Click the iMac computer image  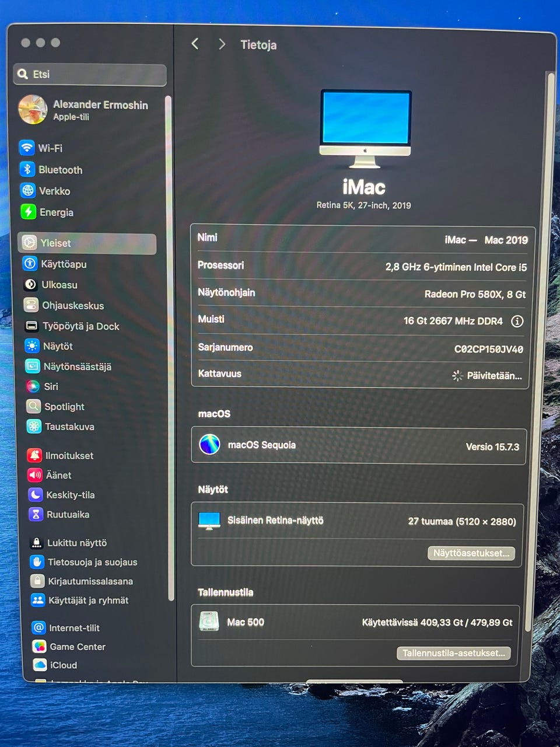click(x=365, y=129)
